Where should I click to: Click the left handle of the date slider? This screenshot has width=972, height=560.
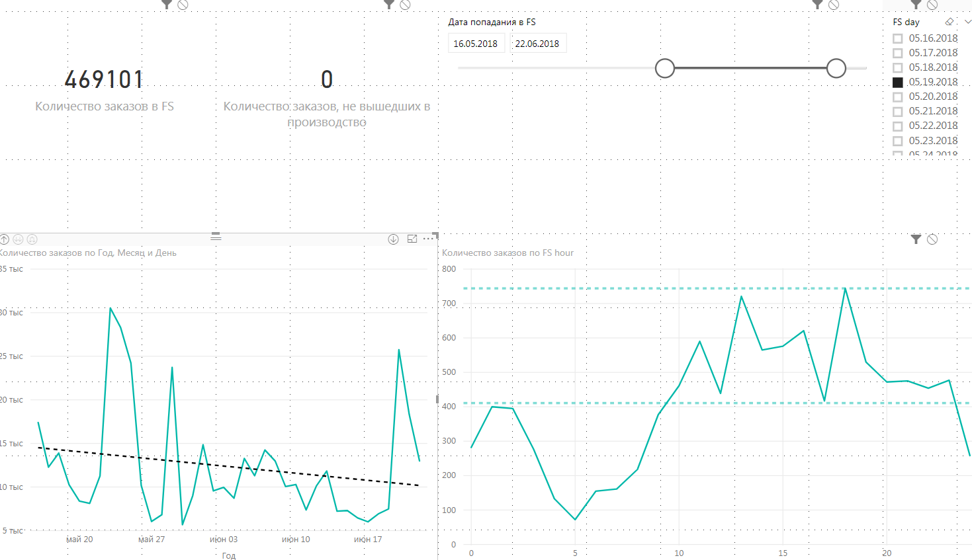coord(665,68)
